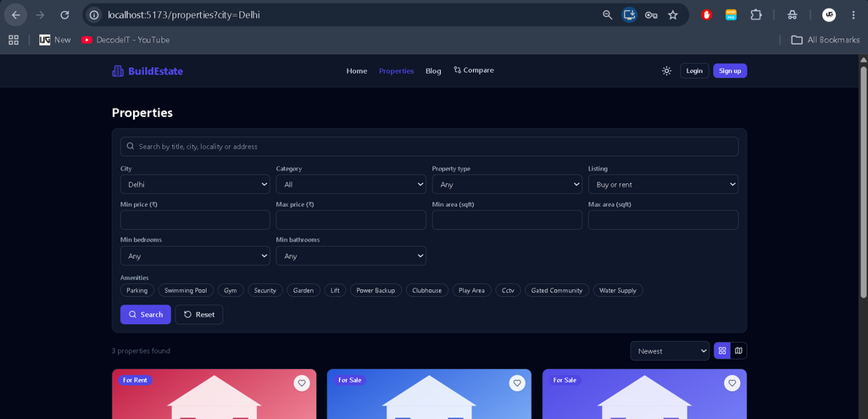This screenshot has height=419, width=868.
Task: Open the Property type dropdown
Action: [x=507, y=184]
